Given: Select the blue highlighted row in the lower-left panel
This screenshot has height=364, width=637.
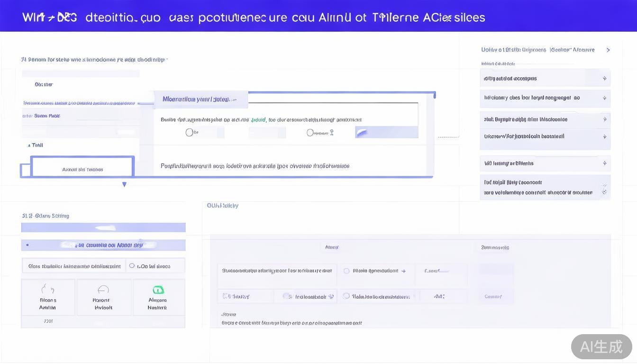Looking at the screenshot, I should (103, 245).
